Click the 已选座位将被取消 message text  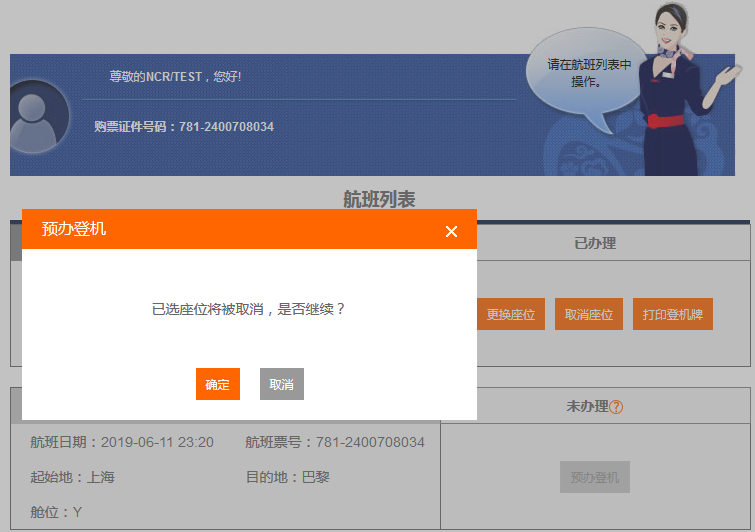pos(249,309)
